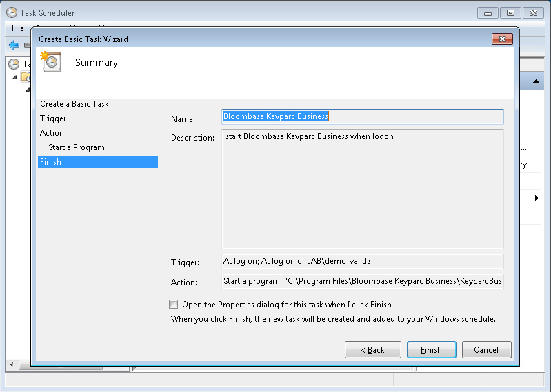Close the Task Scheduler main window
551x392 pixels.
tap(534, 13)
